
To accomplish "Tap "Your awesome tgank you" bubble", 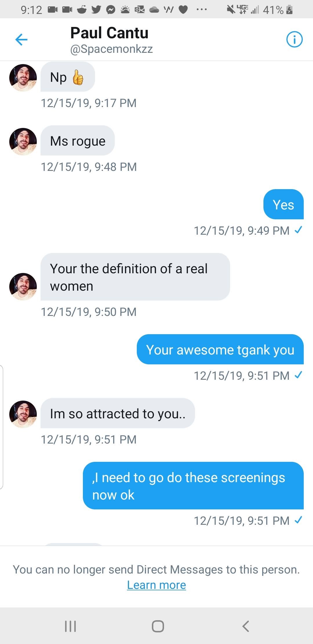I will [x=220, y=350].
